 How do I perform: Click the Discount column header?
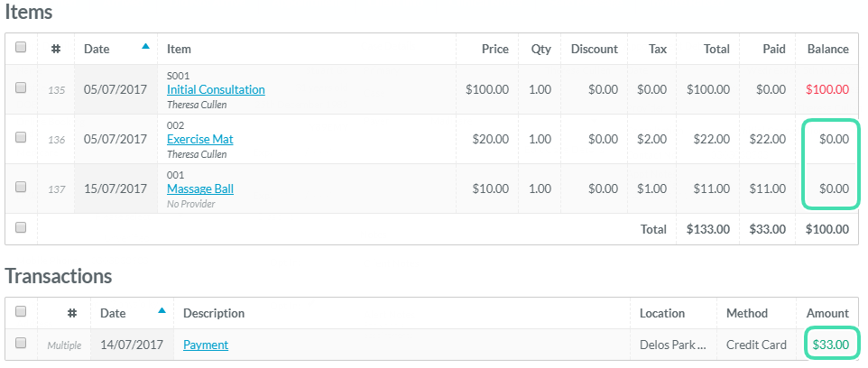[594, 49]
